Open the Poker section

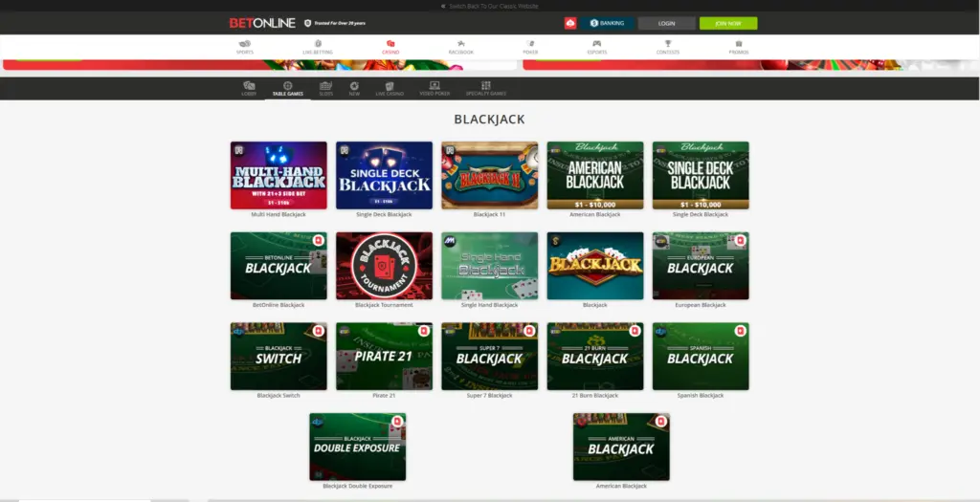[529, 44]
